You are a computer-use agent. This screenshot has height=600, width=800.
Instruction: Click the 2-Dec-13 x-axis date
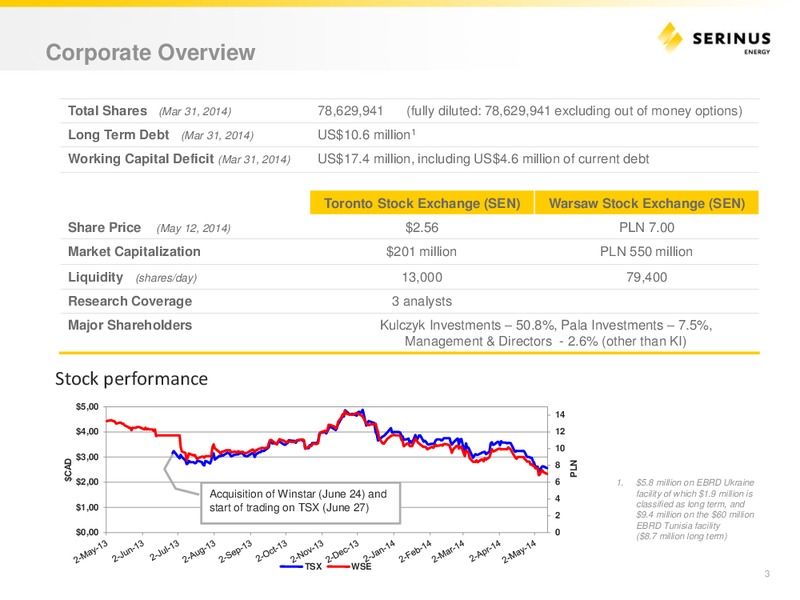coord(342,552)
